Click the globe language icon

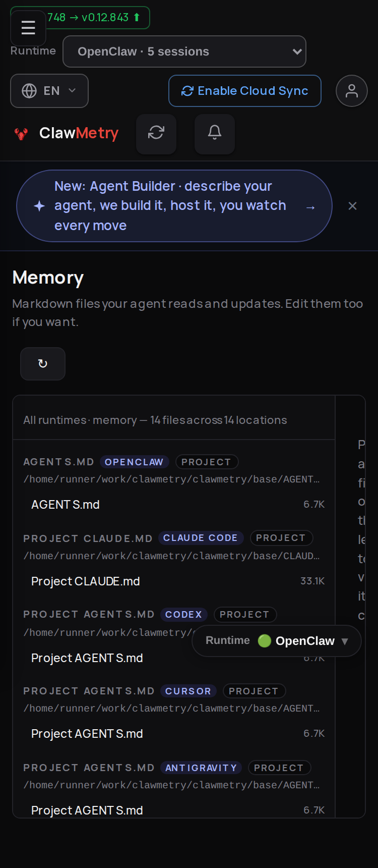(x=29, y=91)
